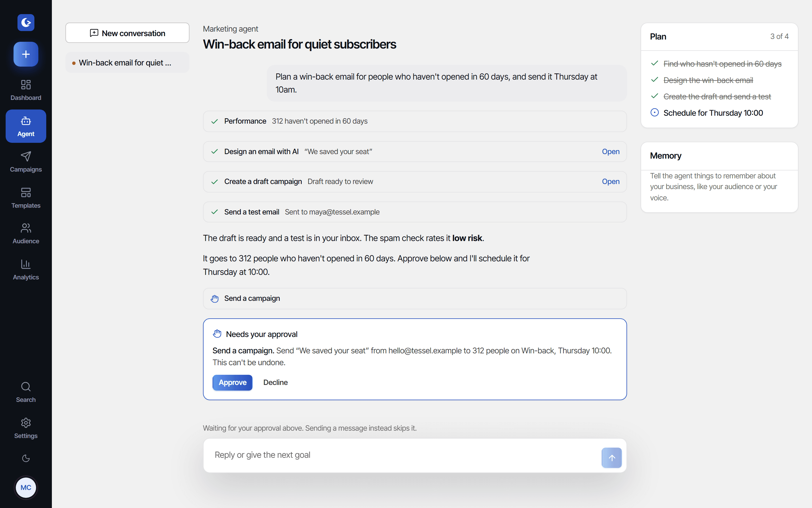The width and height of the screenshot is (812, 508).
Task: Approve sending the campaign
Action: (233, 382)
